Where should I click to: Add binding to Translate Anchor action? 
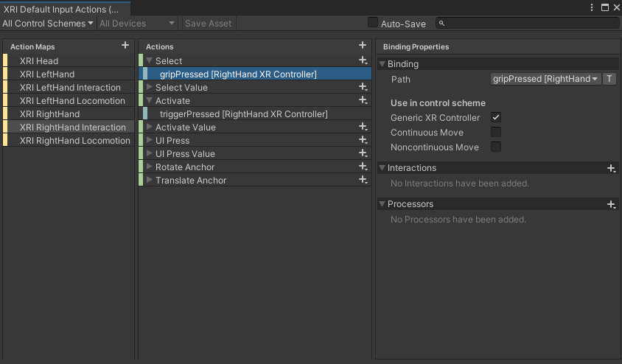(x=363, y=180)
